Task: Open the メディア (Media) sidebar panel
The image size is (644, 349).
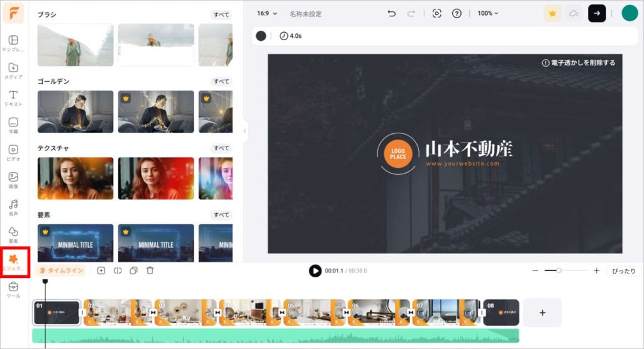Action: pyautogui.click(x=13, y=70)
